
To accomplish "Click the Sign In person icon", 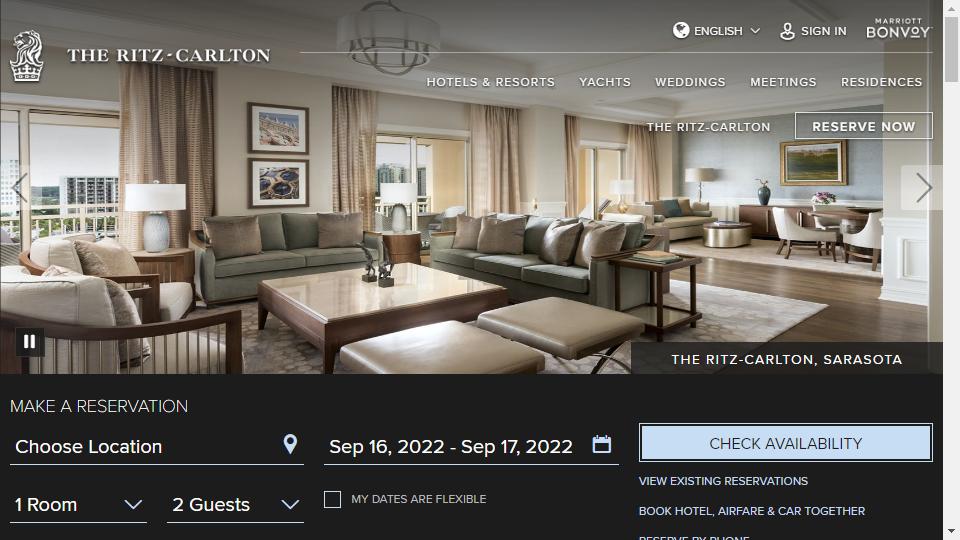I will pyautogui.click(x=787, y=31).
